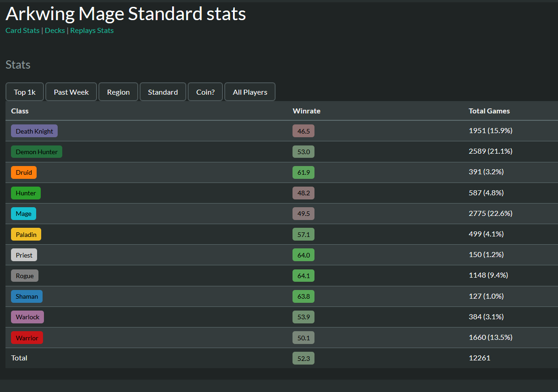Open the Decks link
The width and height of the screenshot is (558, 392).
[55, 31]
